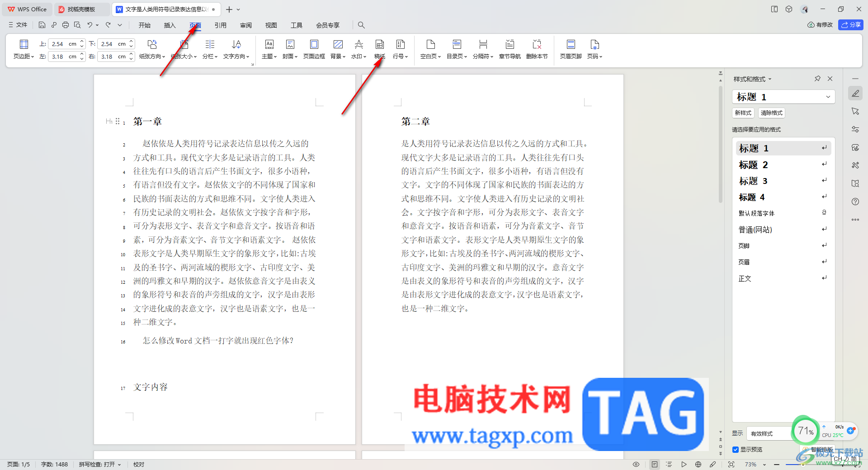Expand the 样式和格式 panel title dropdown

point(770,79)
